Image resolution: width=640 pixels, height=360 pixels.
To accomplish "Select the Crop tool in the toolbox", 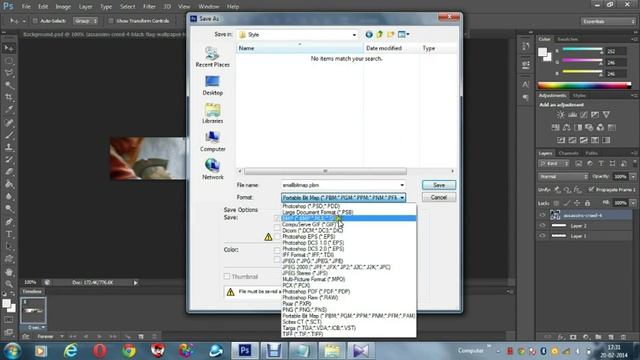I will [9, 97].
